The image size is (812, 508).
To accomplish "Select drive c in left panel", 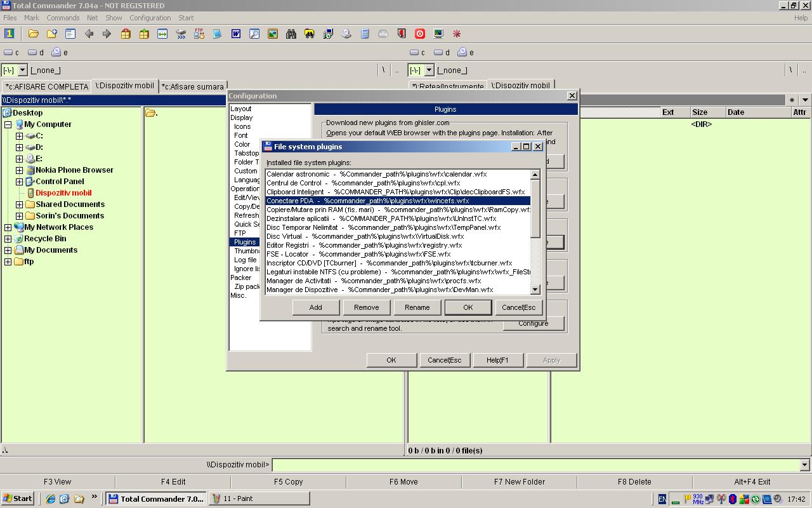I will [11, 53].
